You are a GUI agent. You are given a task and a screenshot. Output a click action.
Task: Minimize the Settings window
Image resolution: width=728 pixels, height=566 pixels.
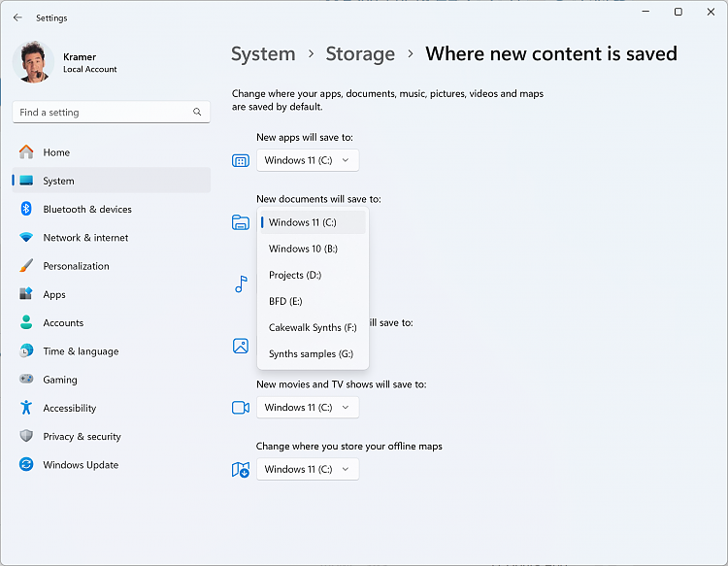tap(645, 12)
